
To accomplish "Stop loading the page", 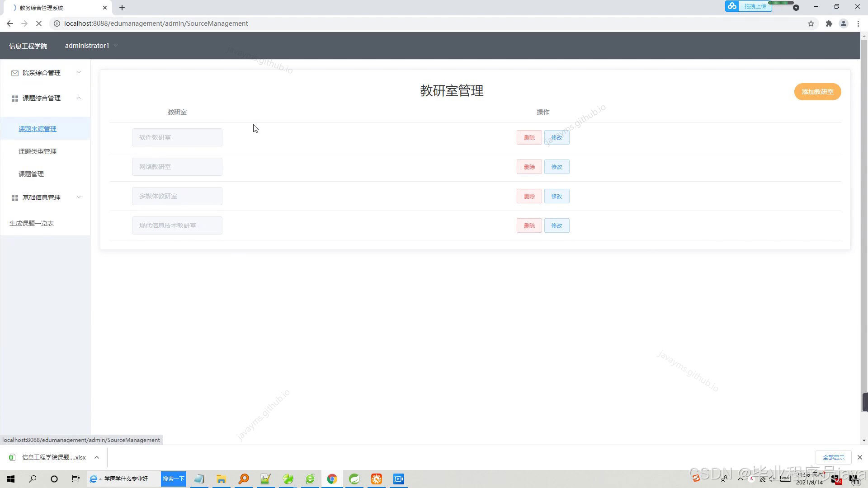I will 39,23.
